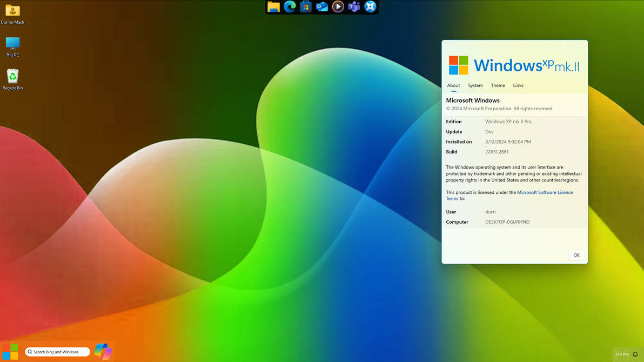Open Microsoft Store from the dock
The height and width of the screenshot is (362, 644).
pyautogui.click(x=306, y=6)
